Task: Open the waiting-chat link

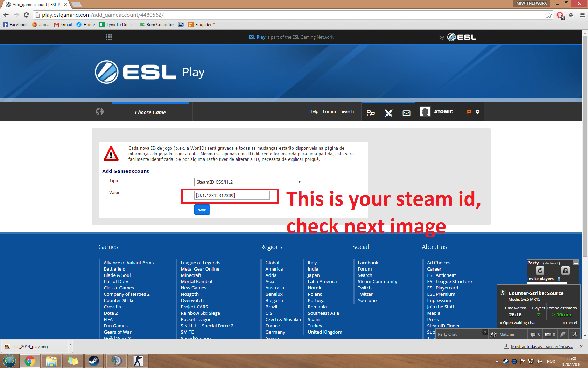Action: (x=518, y=323)
